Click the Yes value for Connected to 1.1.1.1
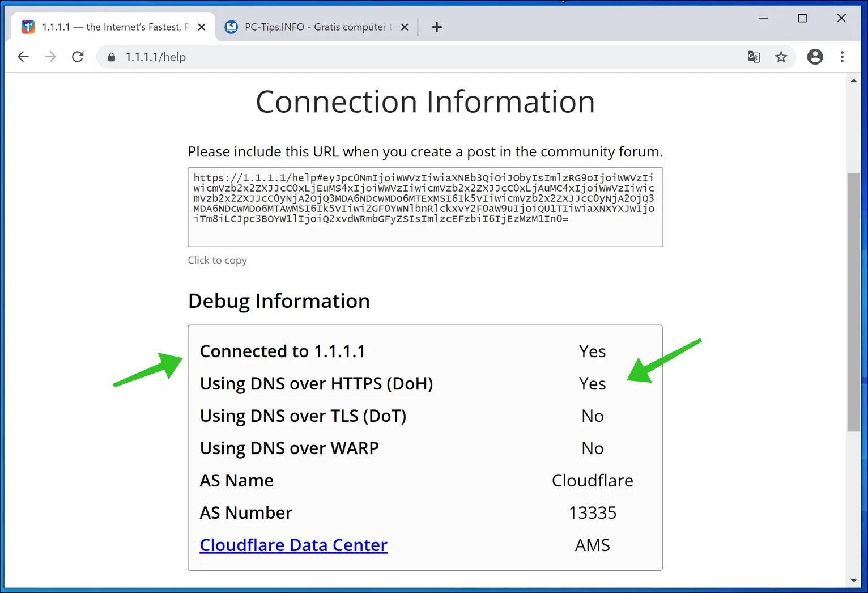This screenshot has width=868, height=593. coord(593,351)
